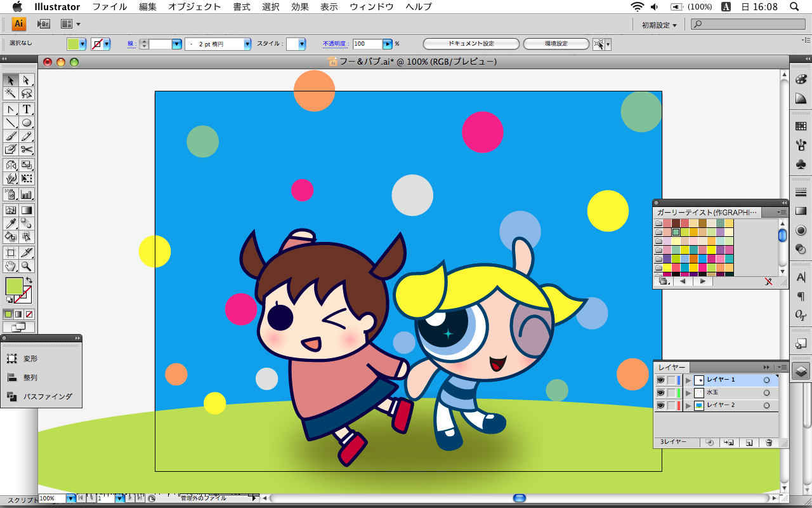812x508 pixels.
Task: Open the ファイル menu
Action: 109,7
